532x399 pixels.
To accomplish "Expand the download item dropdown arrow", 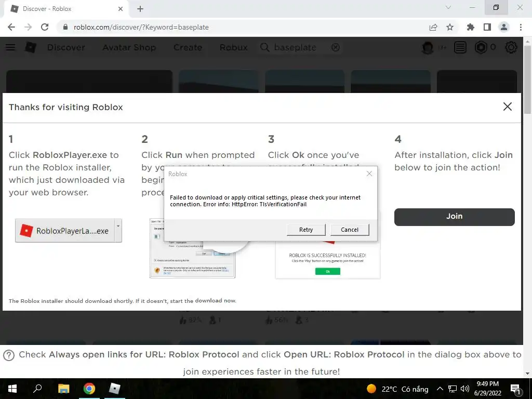I will point(118,231).
